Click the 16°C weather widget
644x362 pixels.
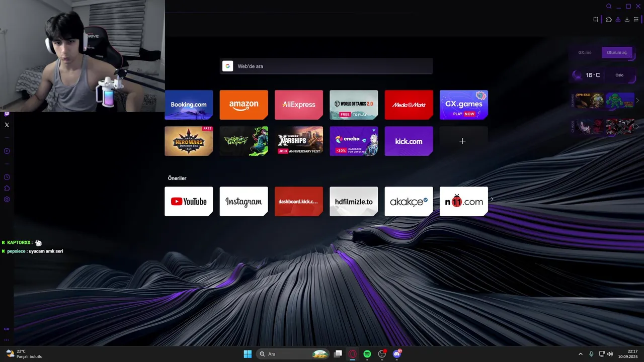point(588,75)
